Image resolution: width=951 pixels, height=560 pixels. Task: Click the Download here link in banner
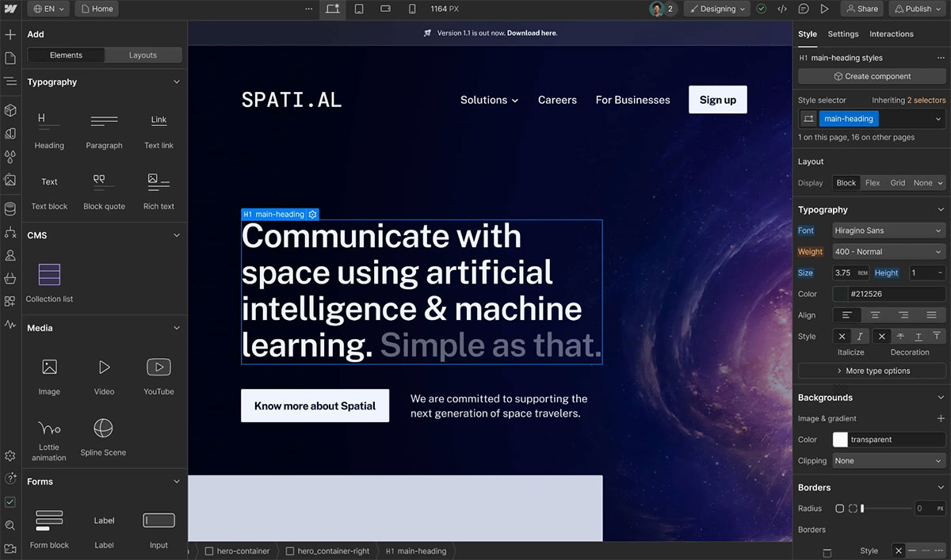click(530, 33)
